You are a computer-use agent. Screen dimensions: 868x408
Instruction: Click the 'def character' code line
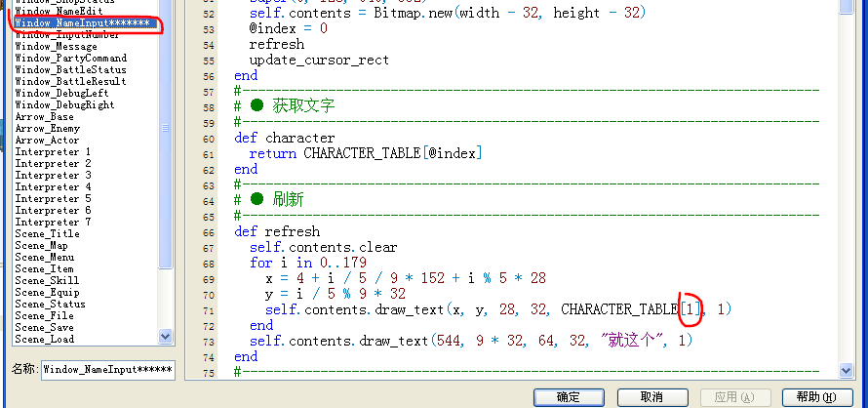point(285,138)
